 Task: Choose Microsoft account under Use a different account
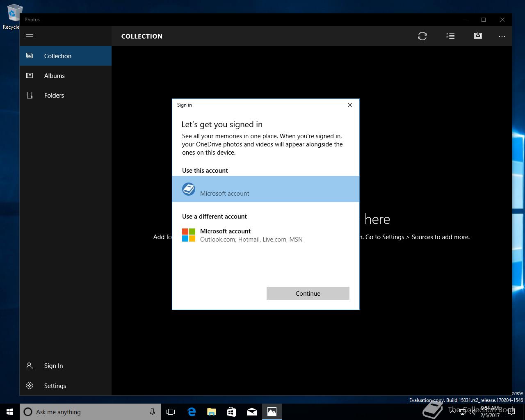coord(266,235)
